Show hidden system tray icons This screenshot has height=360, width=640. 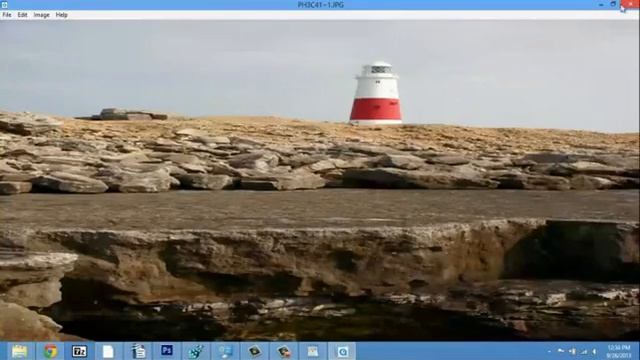point(549,351)
